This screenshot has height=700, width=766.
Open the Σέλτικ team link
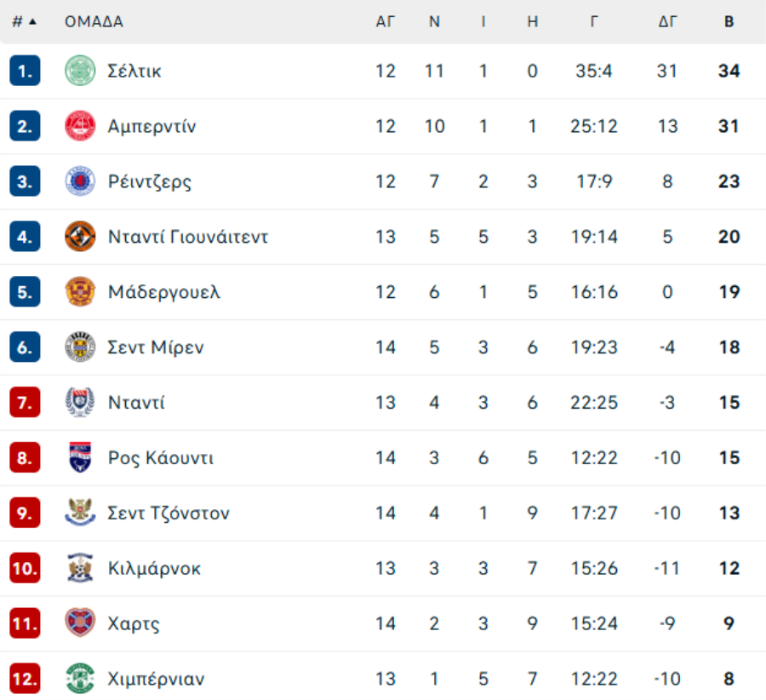tap(134, 71)
